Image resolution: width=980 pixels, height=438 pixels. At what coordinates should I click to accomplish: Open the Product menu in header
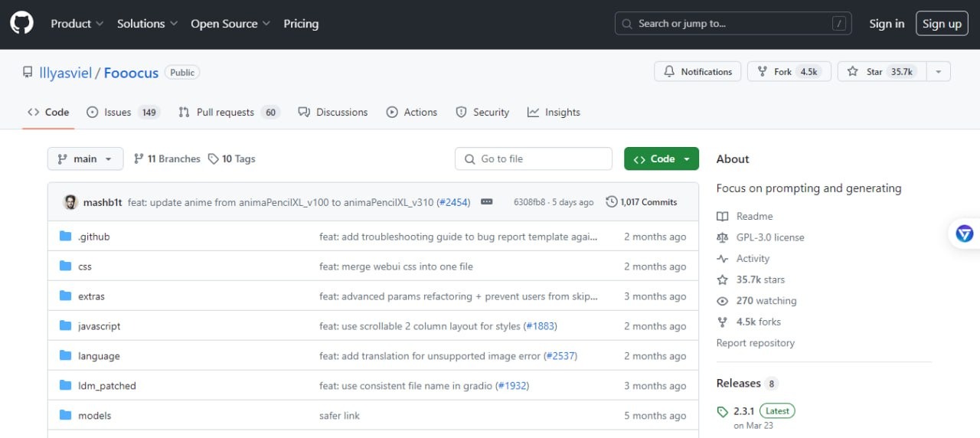77,24
